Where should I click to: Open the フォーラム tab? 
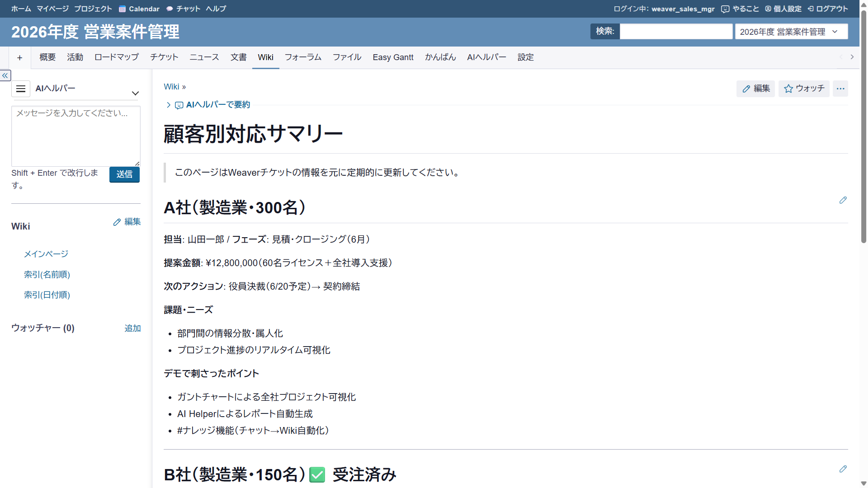(x=303, y=57)
